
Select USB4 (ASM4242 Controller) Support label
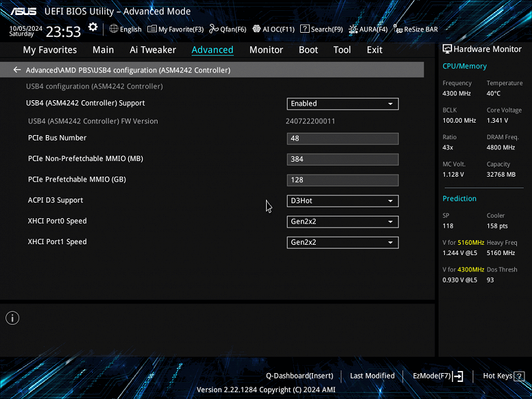pos(85,103)
